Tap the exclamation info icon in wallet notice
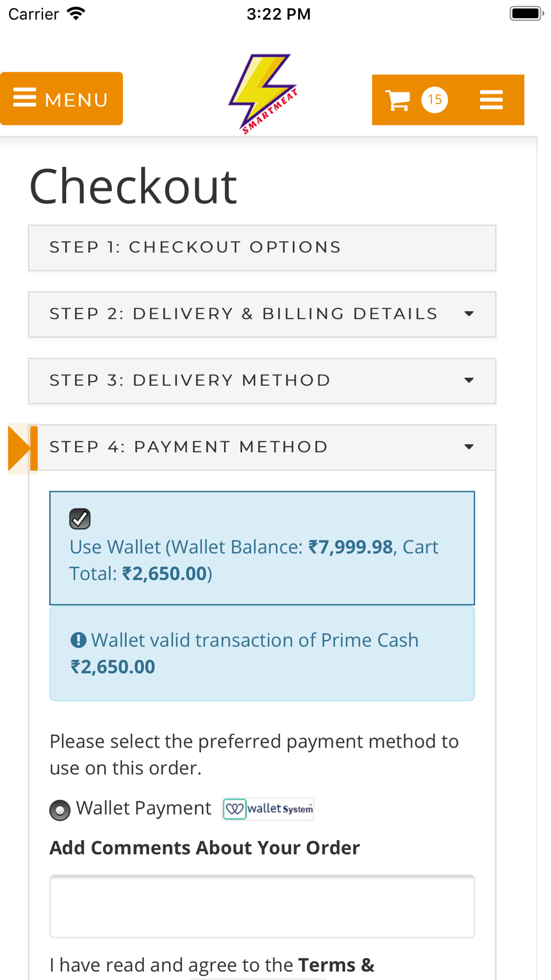551x980 pixels. tap(78, 640)
